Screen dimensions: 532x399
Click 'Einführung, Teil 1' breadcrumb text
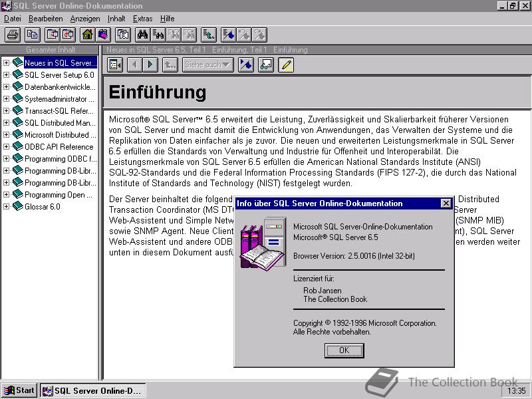[x=239, y=50]
